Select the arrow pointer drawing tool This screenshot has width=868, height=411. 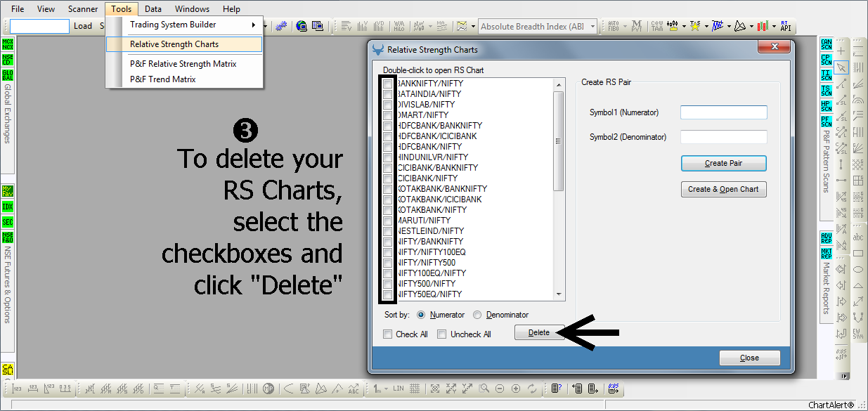pos(841,67)
